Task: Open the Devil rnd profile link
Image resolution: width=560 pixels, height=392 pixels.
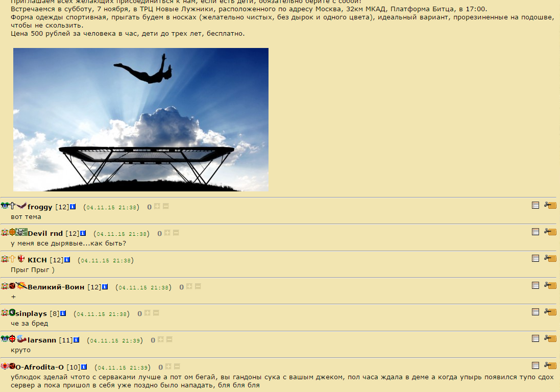Action: point(45,233)
